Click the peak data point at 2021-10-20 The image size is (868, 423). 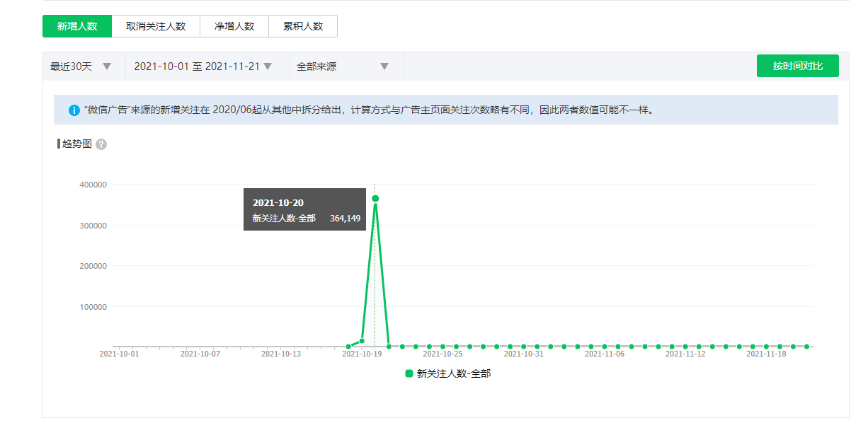pyautogui.click(x=375, y=199)
